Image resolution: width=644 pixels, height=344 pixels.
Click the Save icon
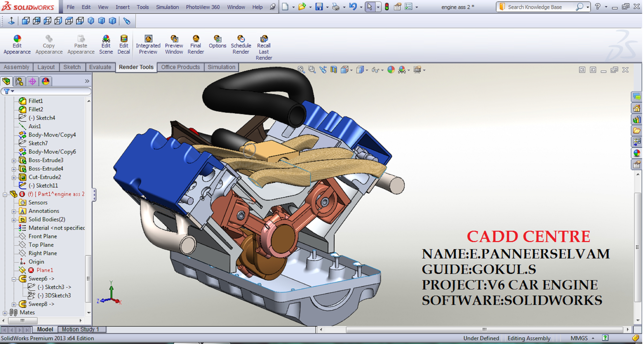pos(319,7)
